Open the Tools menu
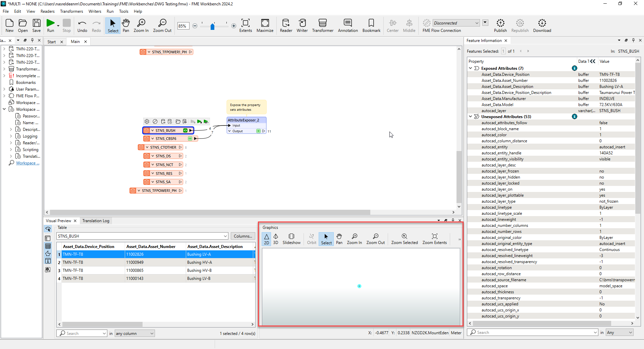644x349 pixels. [x=123, y=11]
